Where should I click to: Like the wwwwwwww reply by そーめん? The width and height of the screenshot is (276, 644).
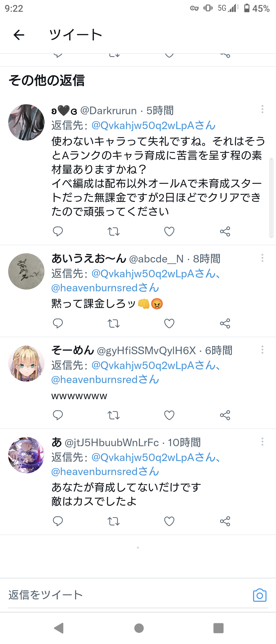[169, 415]
